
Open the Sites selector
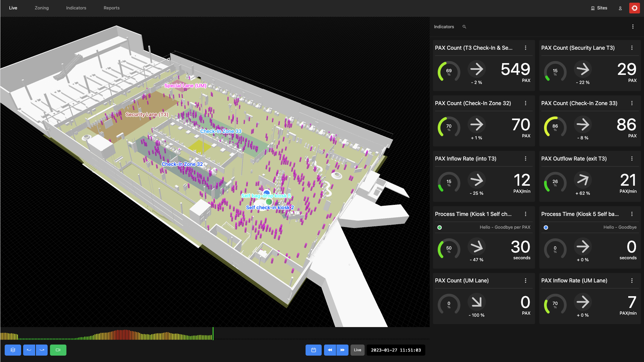[599, 8]
